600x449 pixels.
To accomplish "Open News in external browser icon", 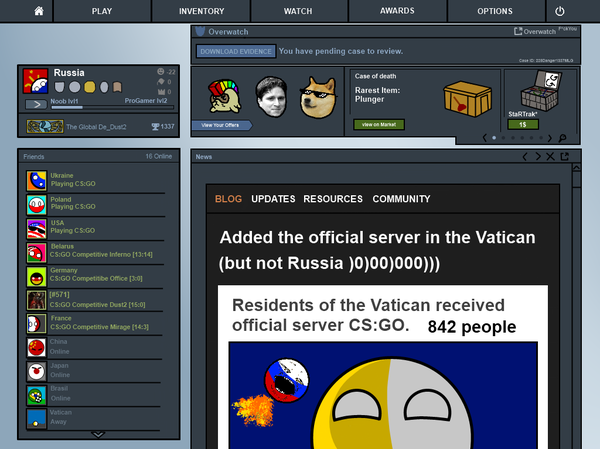I will pyautogui.click(x=565, y=156).
